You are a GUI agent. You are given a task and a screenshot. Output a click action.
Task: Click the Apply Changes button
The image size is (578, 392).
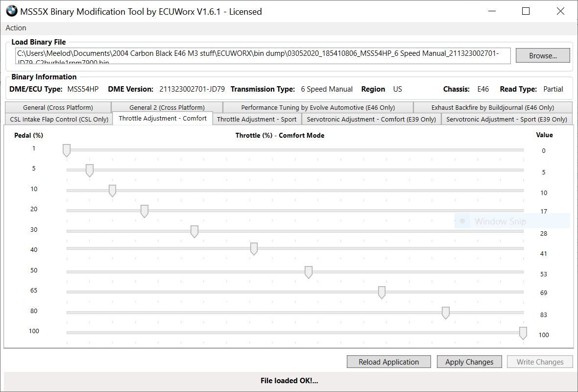point(469,362)
